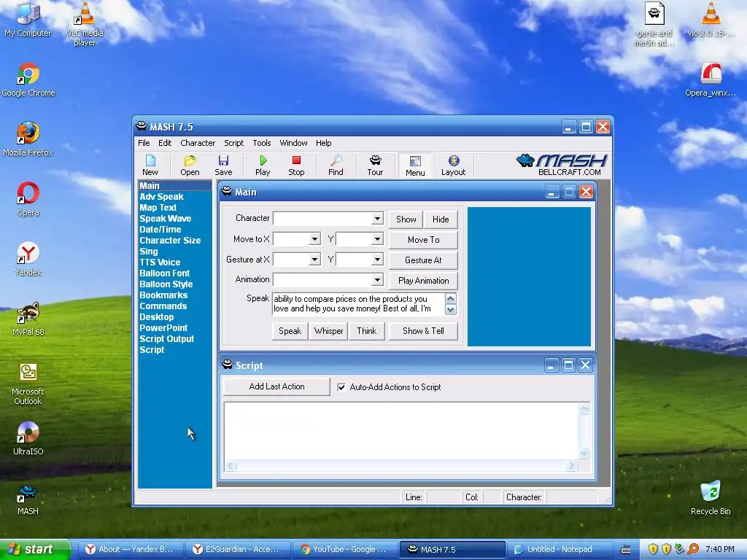Click the Speak button
The width and height of the screenshot is (747, 560).
[290, 331]
